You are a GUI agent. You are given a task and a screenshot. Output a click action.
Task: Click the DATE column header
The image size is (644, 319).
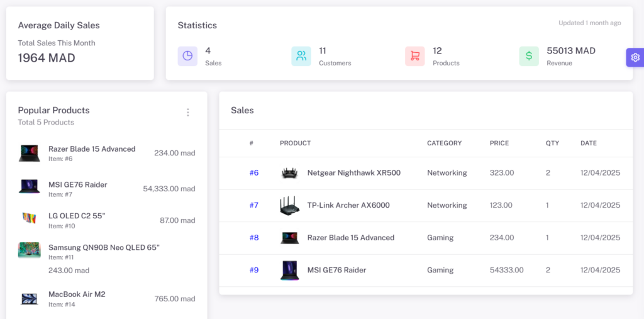pos(589,143)
